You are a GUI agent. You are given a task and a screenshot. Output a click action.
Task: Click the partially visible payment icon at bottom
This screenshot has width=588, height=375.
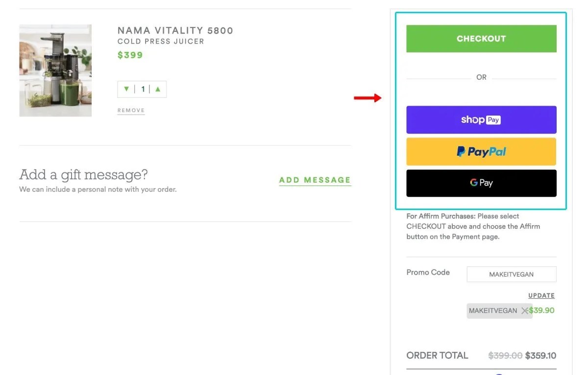498,373
